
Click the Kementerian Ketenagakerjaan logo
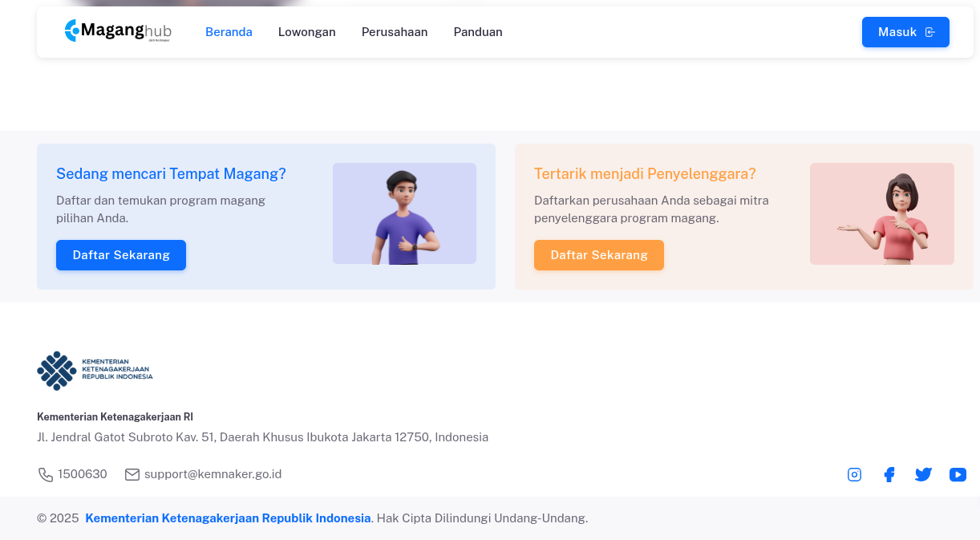pos(95,370)
